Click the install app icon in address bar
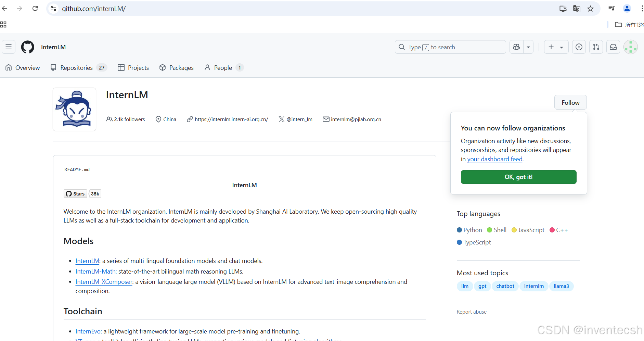Screen dimensions: 644x341 click(x=563, y=9)
